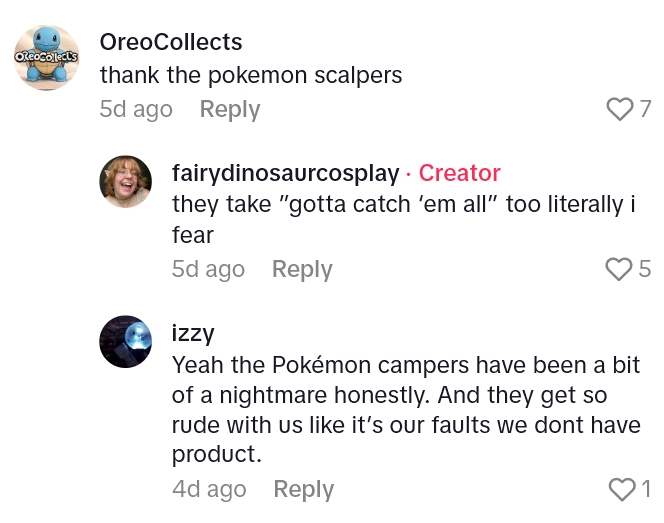
Task: Heart izzy's comment about Pokémon campers
Action: pyautogui.click(x=621, y=489)
